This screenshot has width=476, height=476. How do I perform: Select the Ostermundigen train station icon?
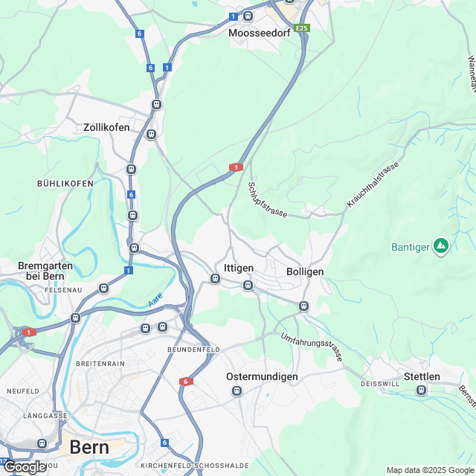tap(237, 390)
